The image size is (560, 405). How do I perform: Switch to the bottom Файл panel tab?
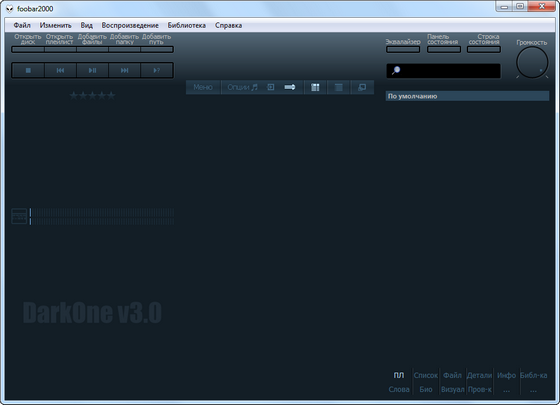click(452, 375)
